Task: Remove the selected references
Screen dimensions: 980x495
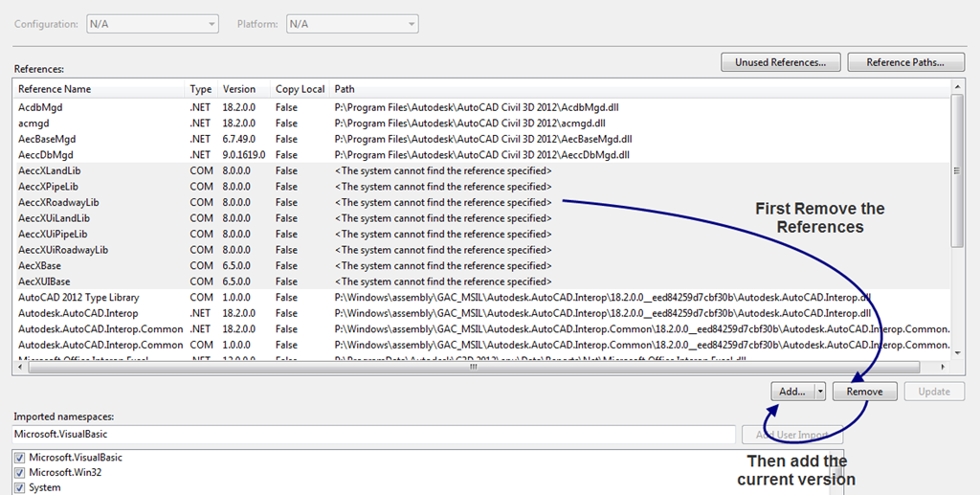Action: [864, 392]
